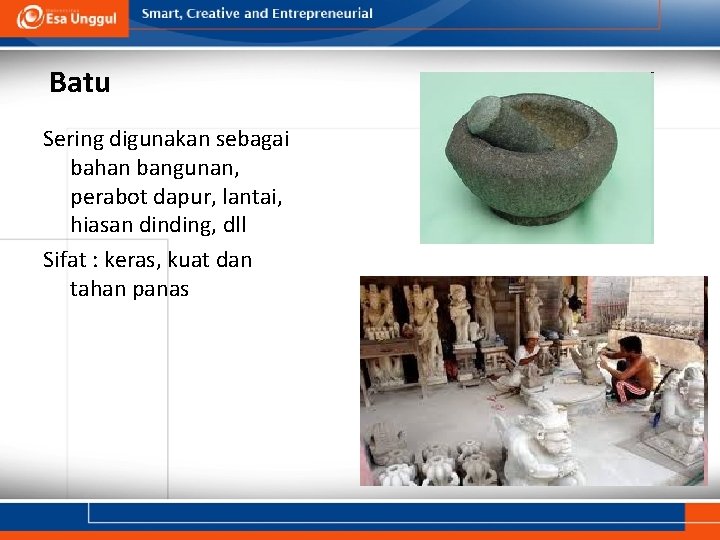Click the Esa Unggul logo
Screen dimensions: 720x540
pos(67,17)
